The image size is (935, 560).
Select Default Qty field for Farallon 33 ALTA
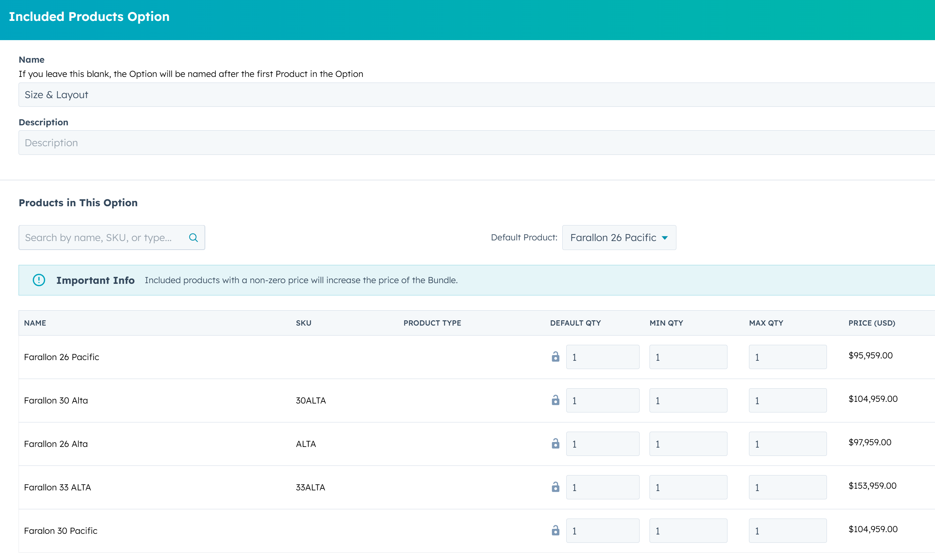602,487
